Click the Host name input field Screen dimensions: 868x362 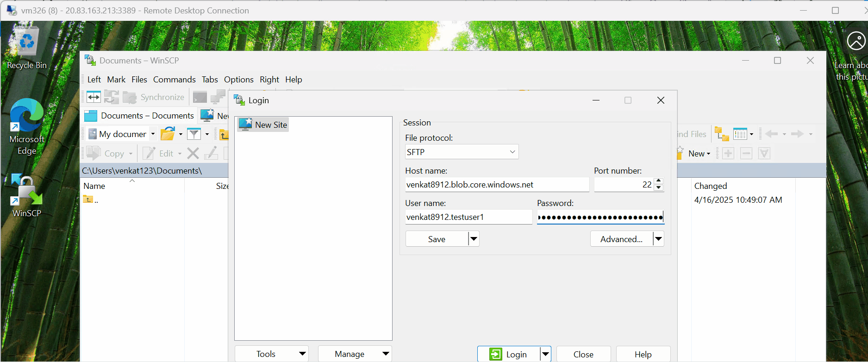(497, 185)
